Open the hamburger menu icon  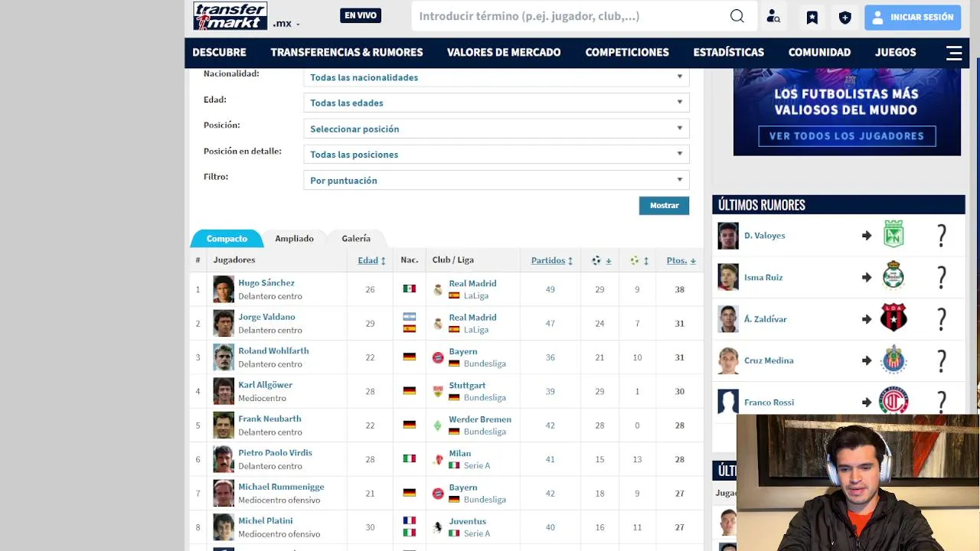(954, 53)
